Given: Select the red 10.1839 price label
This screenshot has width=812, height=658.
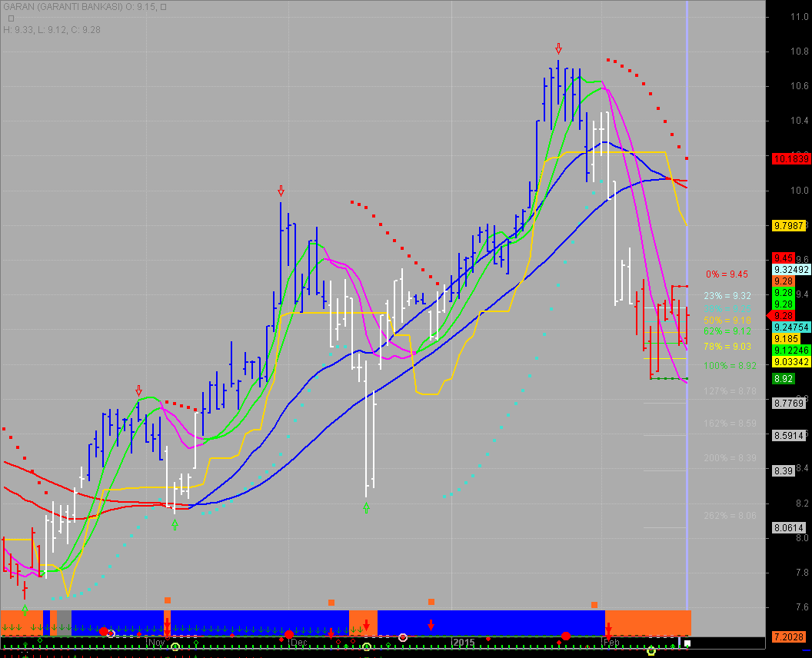Looking at the screenshot, I should coord(790,158).
